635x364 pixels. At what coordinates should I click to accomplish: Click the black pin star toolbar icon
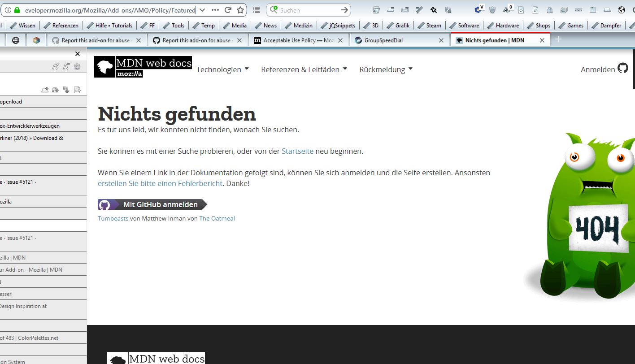[434, 10]
